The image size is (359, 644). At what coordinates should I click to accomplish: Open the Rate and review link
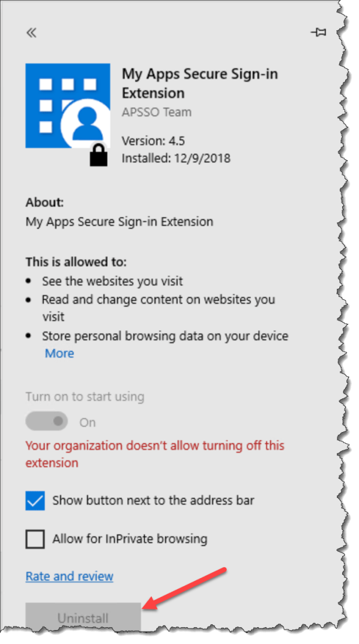69,576
